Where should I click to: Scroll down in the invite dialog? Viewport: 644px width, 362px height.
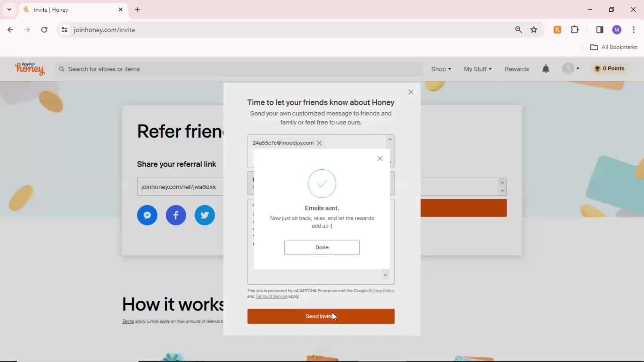click(x=385, y=275)
